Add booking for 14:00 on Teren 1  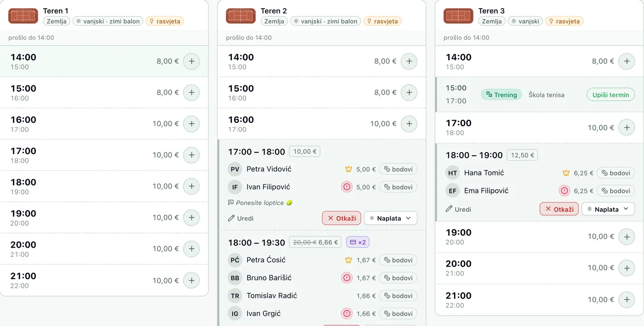point(191,61)
